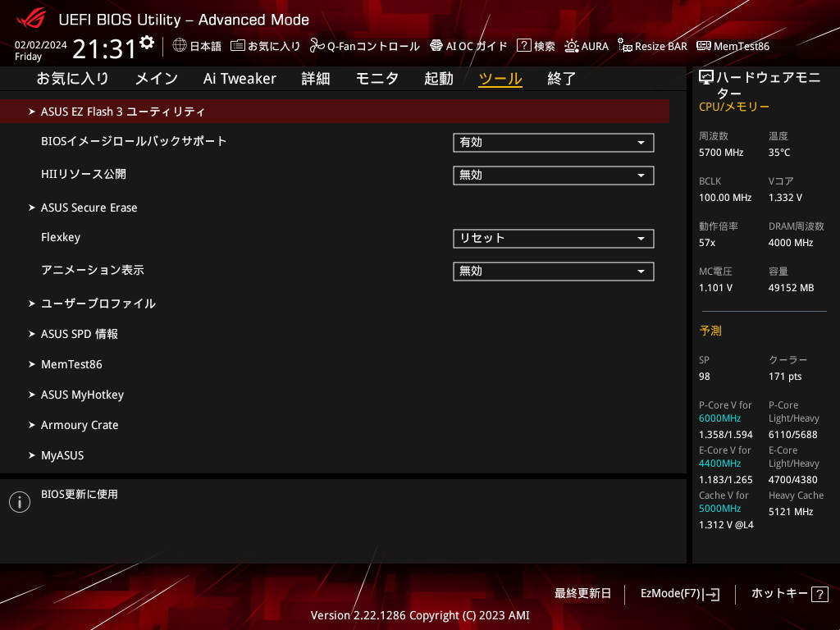Select the ツール tab
Viewport: 840px width, 630px height.
click(500, 79)
